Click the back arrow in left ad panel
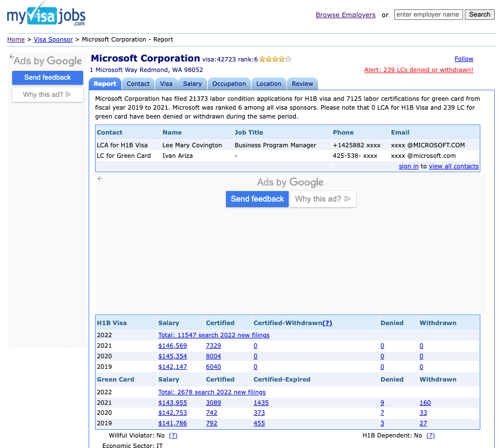 (x=12, y=57)
